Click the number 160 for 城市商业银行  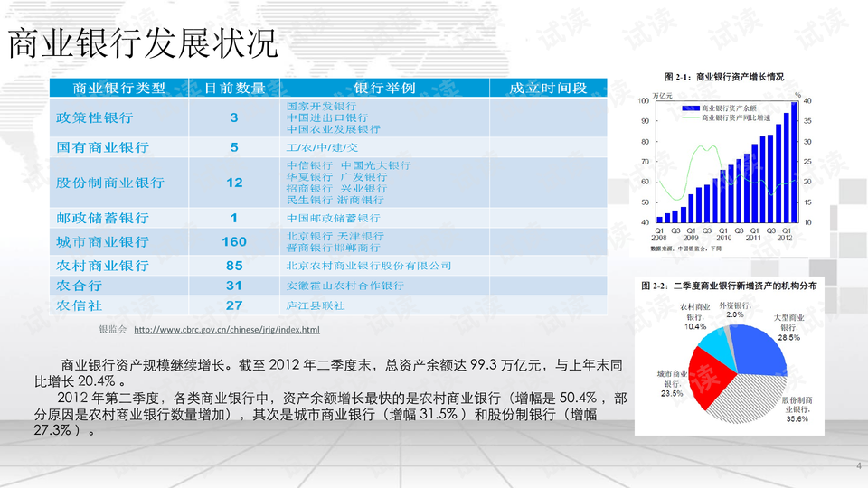coord(234,242)
